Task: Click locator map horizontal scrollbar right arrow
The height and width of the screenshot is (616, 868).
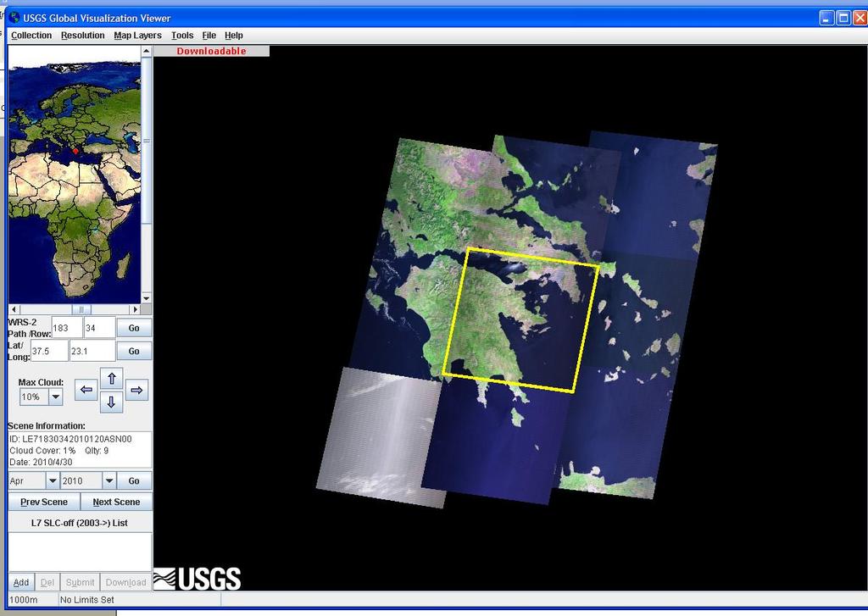Action: click(135, 309)
